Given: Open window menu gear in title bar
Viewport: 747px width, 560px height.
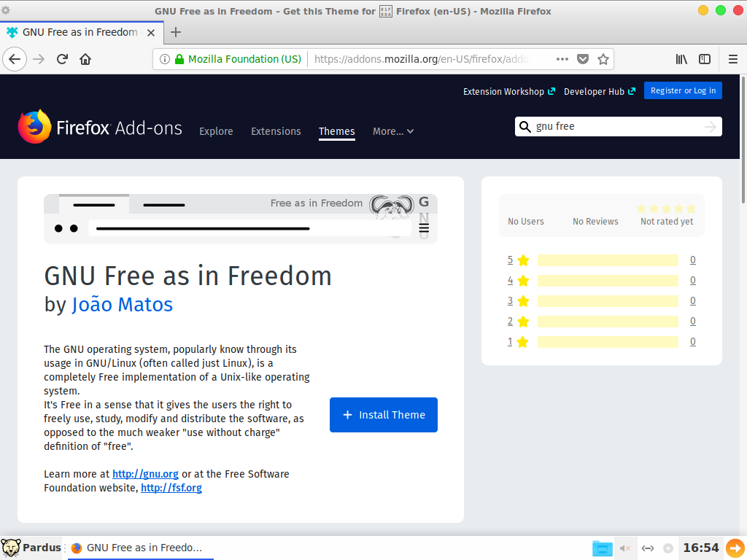Looking at the screenshot, I should pyautogui.click(x=6, y=9).
